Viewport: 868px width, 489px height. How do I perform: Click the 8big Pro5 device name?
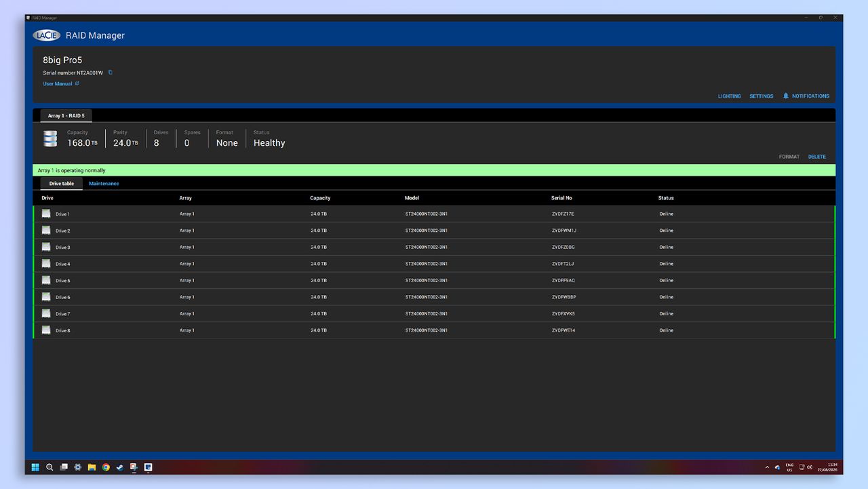[x=62, y=60]
